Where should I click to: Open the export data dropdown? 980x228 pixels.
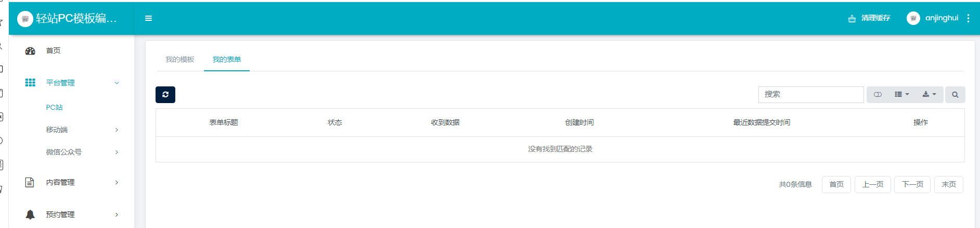[929, 95]
